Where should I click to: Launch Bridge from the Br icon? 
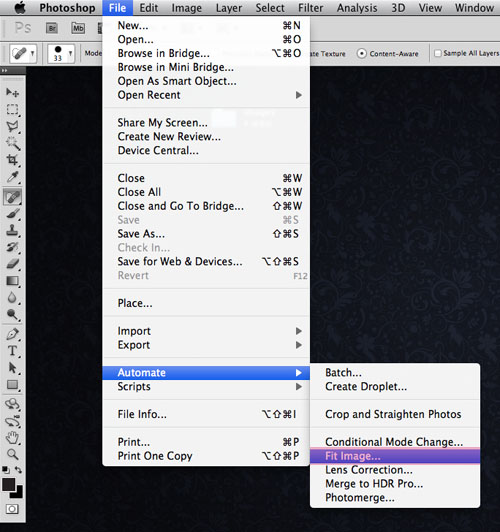52,28
